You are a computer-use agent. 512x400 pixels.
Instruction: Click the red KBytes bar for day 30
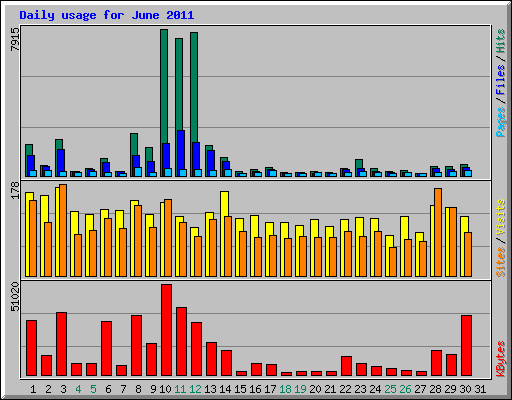(x=466, y=345)
